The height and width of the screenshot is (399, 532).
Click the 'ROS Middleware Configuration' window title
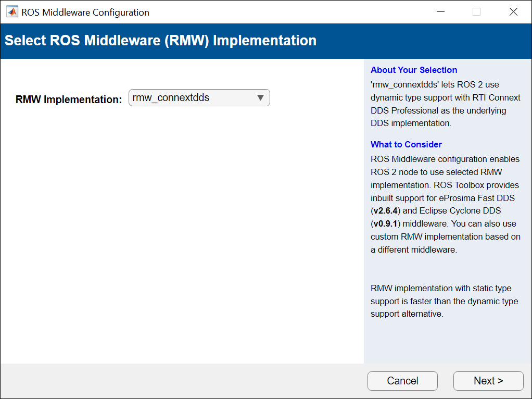pyautogui.click(x=85, y=13)
